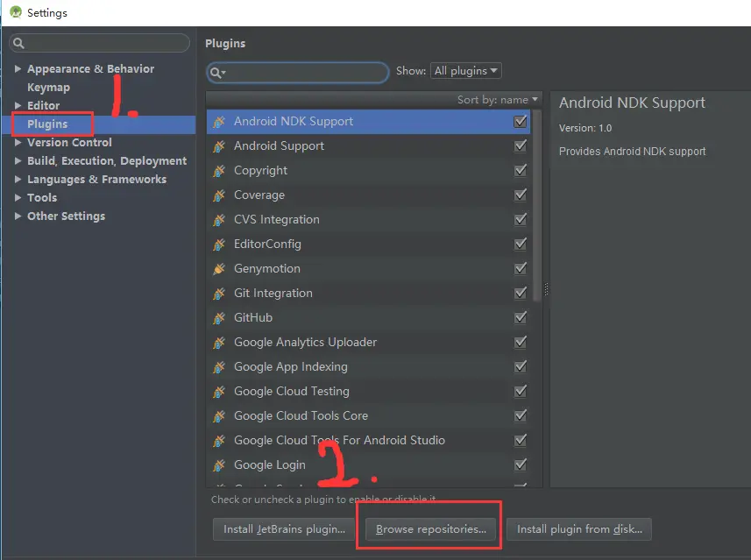Open Languages & Frameworks settings
Screen dimensions: 751x560
click(96, 179)
